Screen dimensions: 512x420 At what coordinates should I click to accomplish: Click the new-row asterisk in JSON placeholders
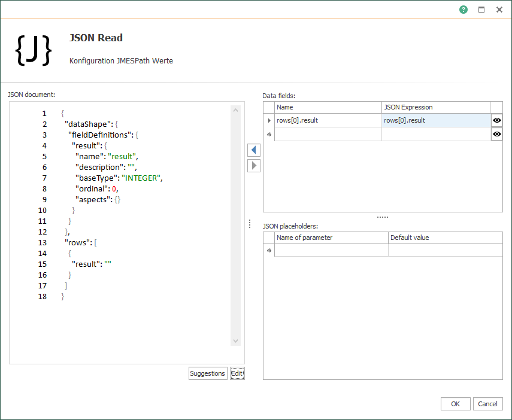[269, 251]
